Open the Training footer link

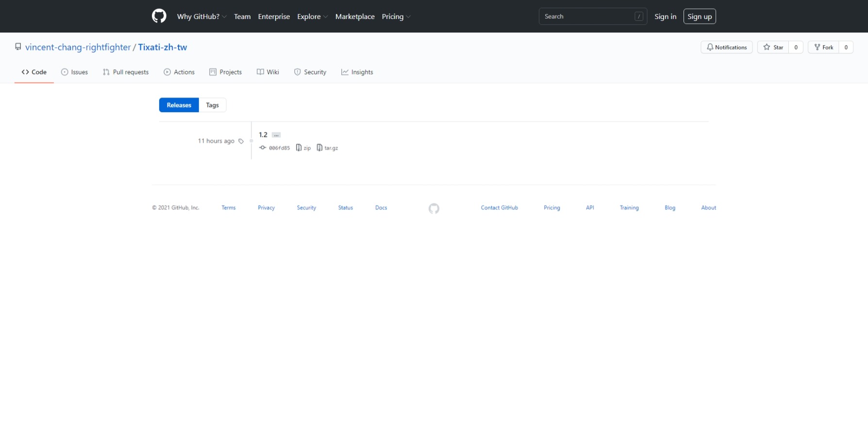coord(629,207)
